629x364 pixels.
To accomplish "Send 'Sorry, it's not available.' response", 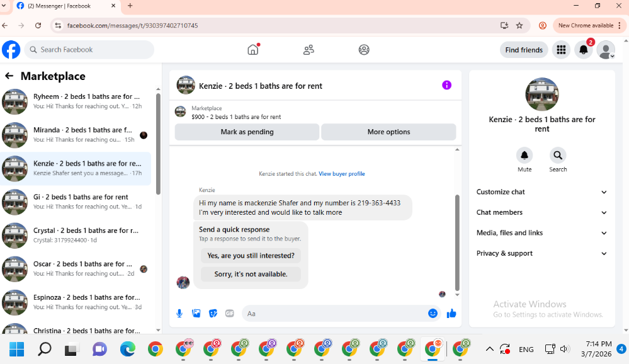I will pos(251,274).
